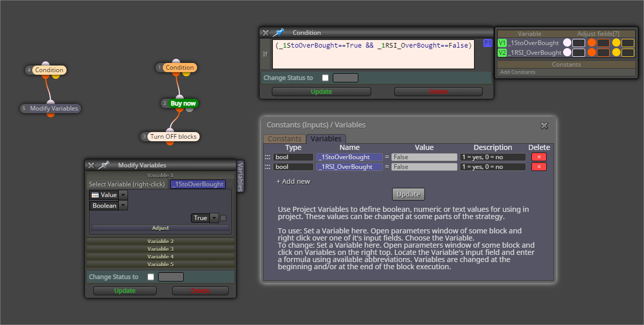Viewport: 644px width, 325px height.
Task: Click Update in the Condition panel
Action: click(x=321, y=92)
